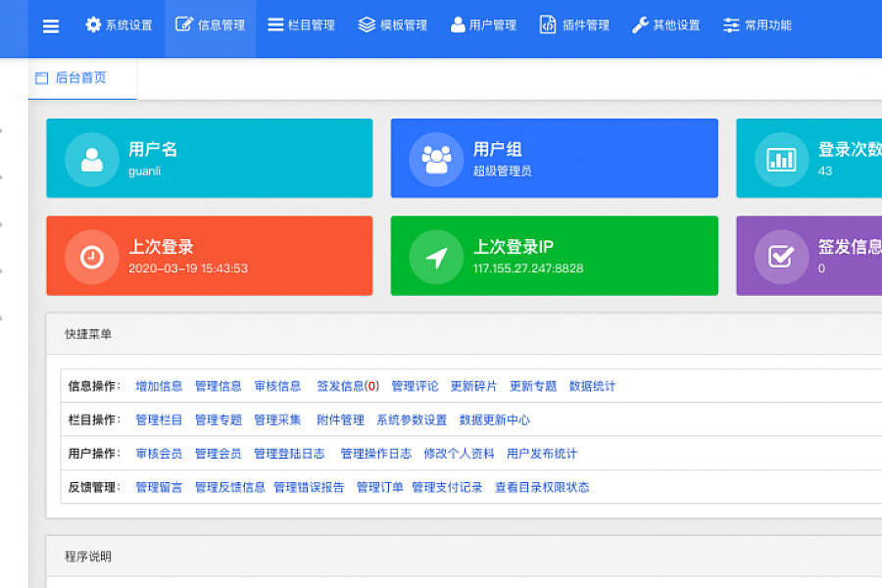Click the last login time 2020-03-19 15:43:53
This screenshot has height=588, width=882.
(x=188, y=269)
